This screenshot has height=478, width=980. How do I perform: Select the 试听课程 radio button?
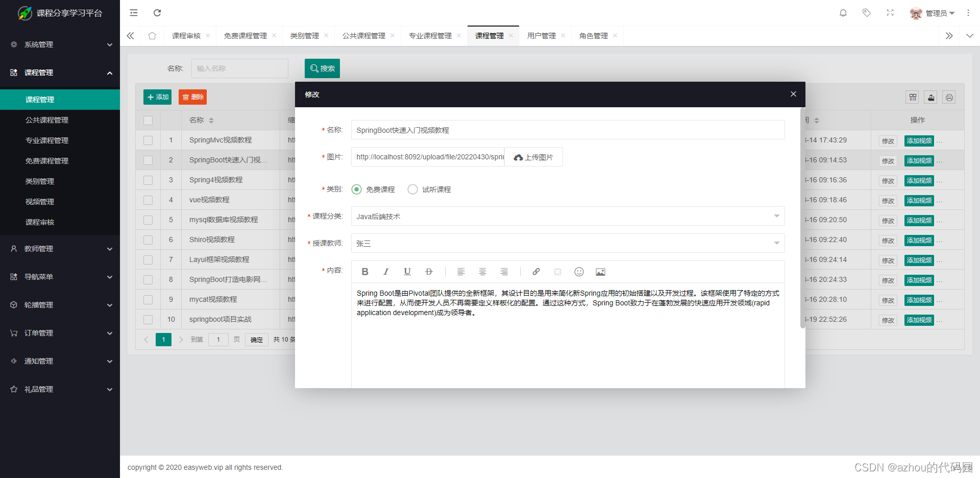412,189
